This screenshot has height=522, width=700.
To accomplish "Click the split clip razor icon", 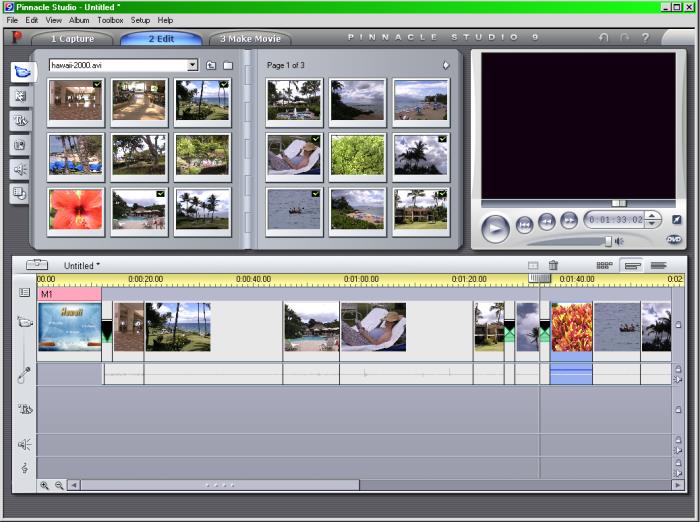I will click(533, 265).
